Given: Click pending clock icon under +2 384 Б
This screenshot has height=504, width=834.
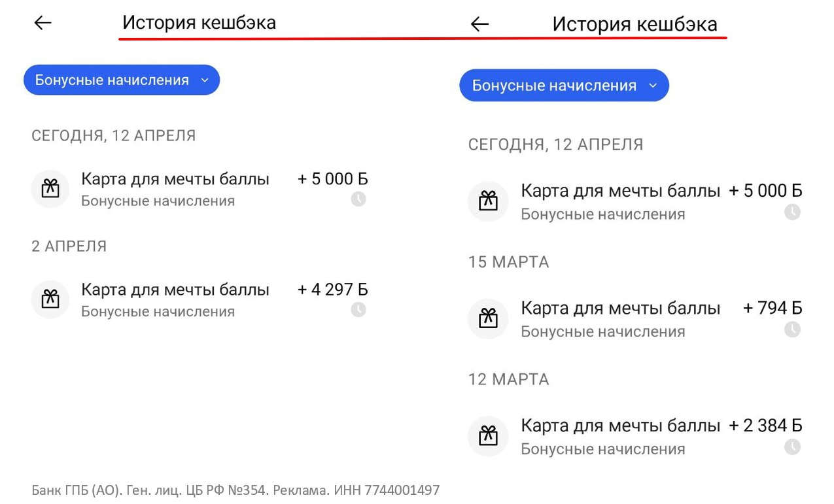Looking at the screenshot, I should 792,447.
